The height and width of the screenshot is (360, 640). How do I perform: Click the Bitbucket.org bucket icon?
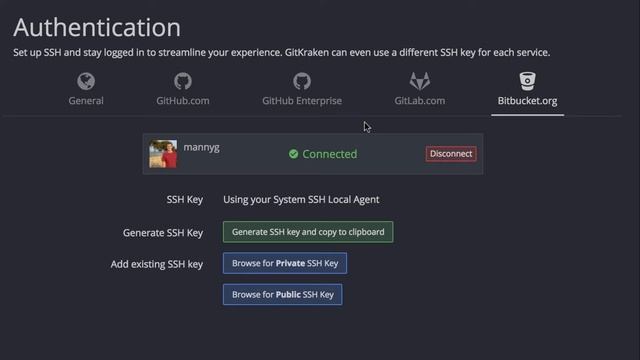coord(527,81)
